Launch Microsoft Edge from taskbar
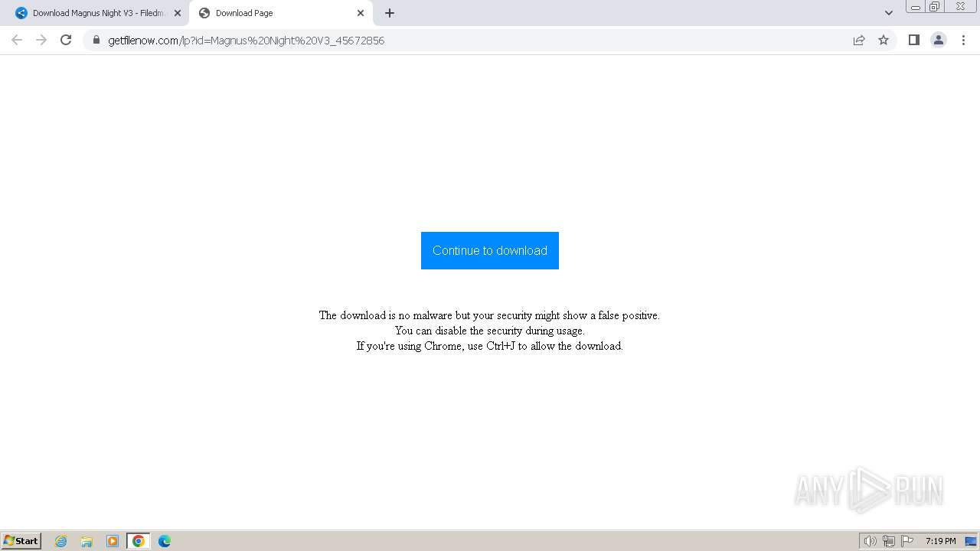This screenshot has width=980, height=551. point(165,541)
